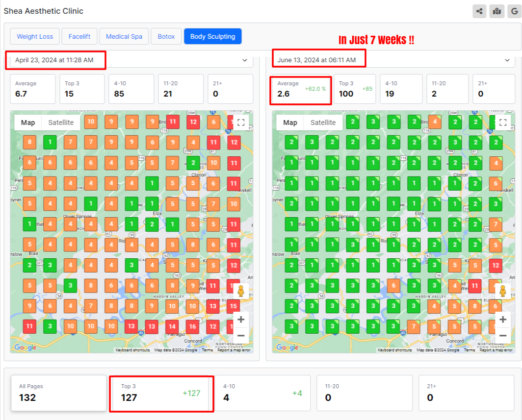The height and width of the screenshot is (420, 522).
Task: Switch to Botox tab
Action: 166,36
